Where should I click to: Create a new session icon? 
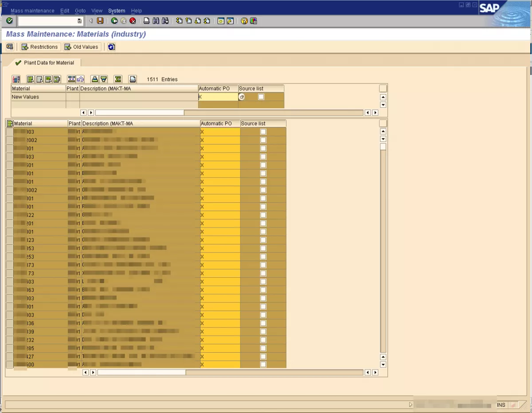click(221, 21)
